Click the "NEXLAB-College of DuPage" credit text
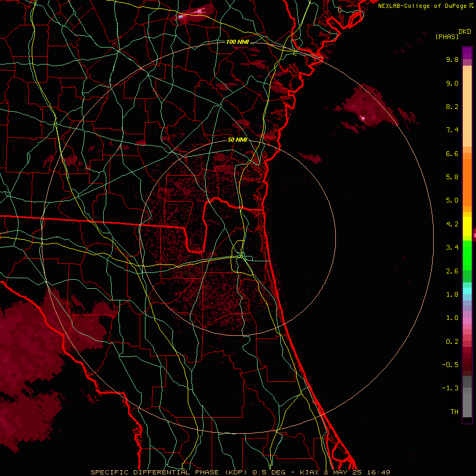The image size is (476, 476). click(422, 6)
